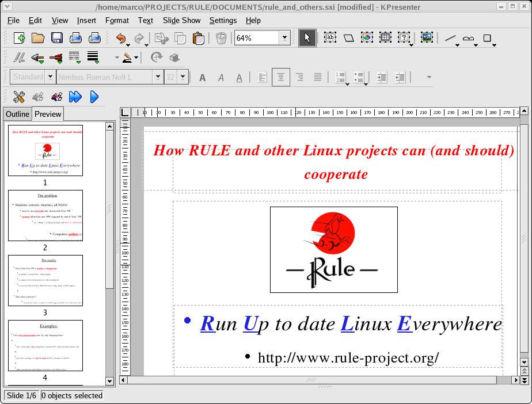Select the slide 4 Examples thumbnail
Viewport: 532px width, 404px height.
pyautogui.click(x=45, y=346)
